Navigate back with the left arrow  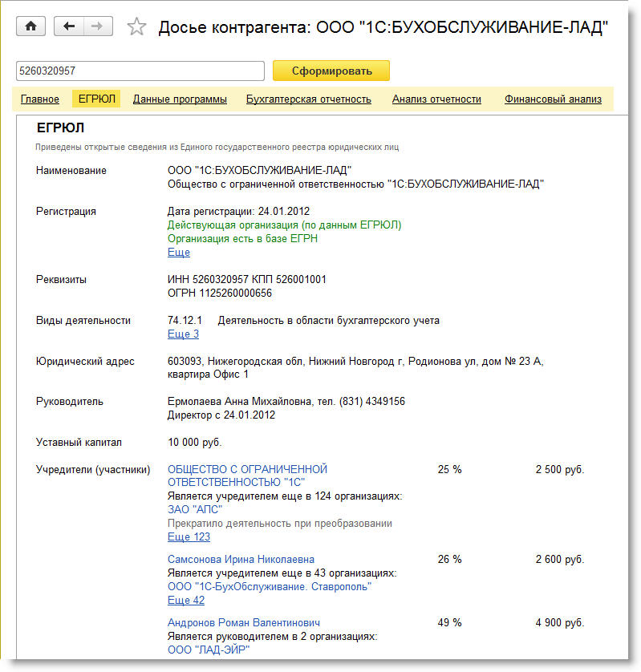point(69,26)
